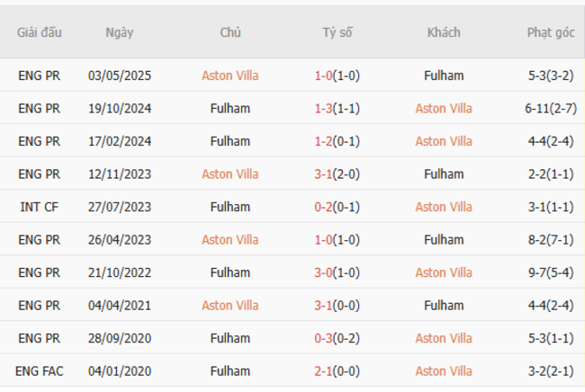The width and height of the screenshot is (585, 392).
Task: Select Aston Villa away link on 19/10/2024
Action: click(x=444, y=109)
